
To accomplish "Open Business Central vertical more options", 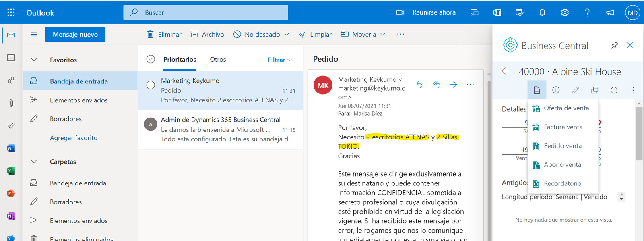I will point(633,90).
